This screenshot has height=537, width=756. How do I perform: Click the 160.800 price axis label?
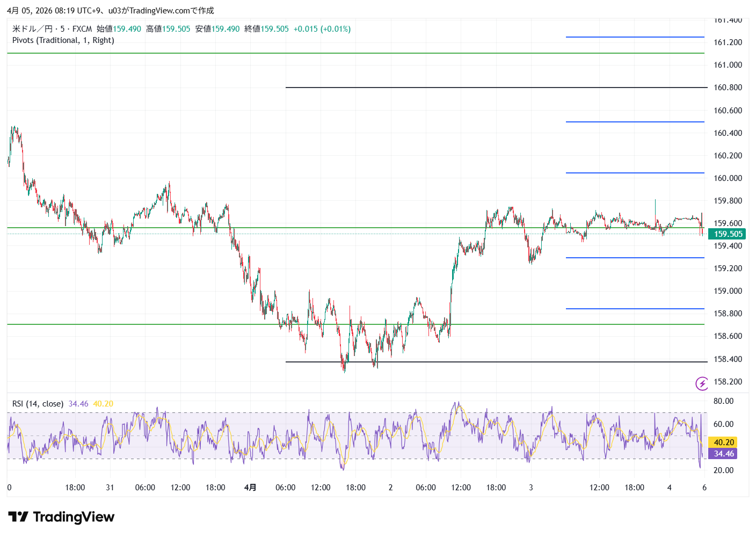(728, 88)
